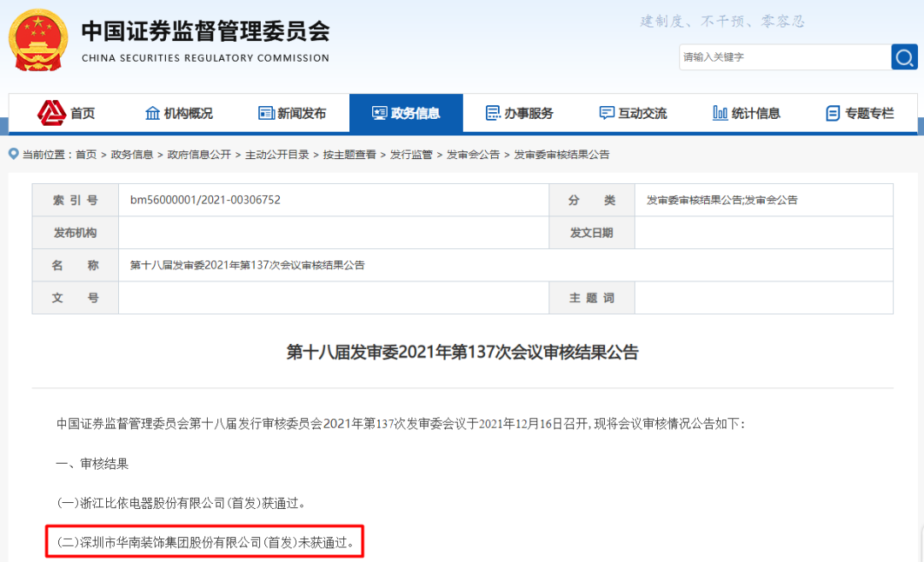Open the 专题专栏 navigation tab
This screenshot has height=562, width=924.
pos(861,113)
